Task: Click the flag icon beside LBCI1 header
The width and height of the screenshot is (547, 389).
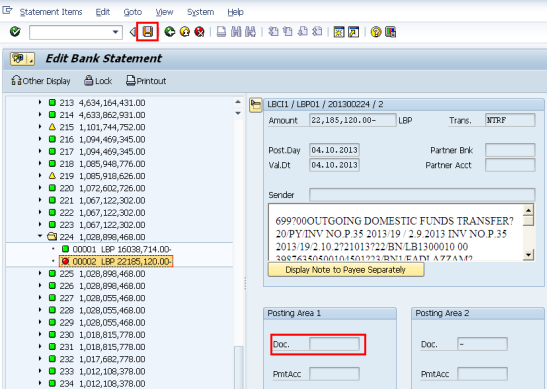Action: 256,105
